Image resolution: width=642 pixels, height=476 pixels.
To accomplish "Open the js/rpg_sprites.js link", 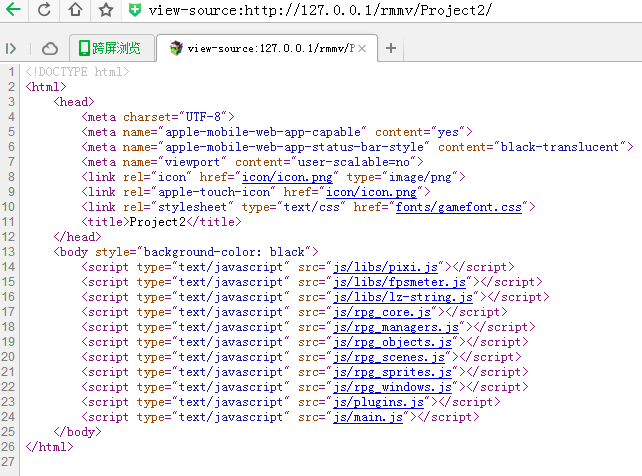I will coord(392,372).
